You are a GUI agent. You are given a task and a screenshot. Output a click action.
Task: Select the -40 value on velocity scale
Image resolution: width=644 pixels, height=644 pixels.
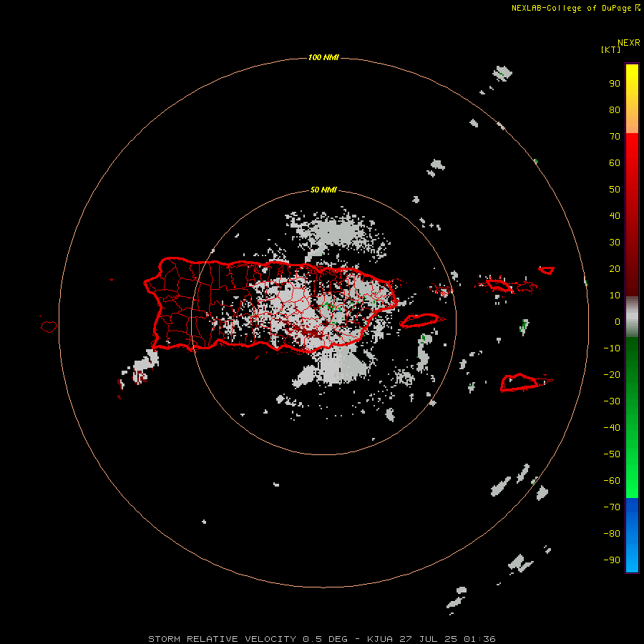[612, 428]
